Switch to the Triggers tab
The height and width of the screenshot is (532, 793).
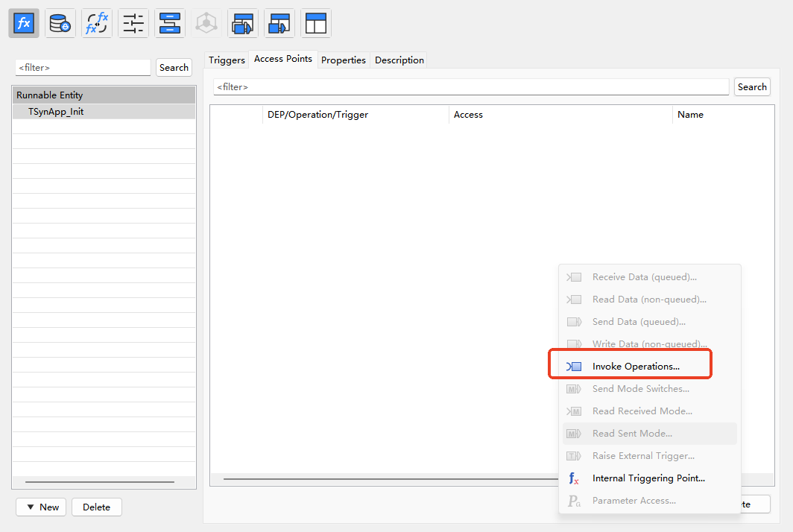[x=227, y=60]
